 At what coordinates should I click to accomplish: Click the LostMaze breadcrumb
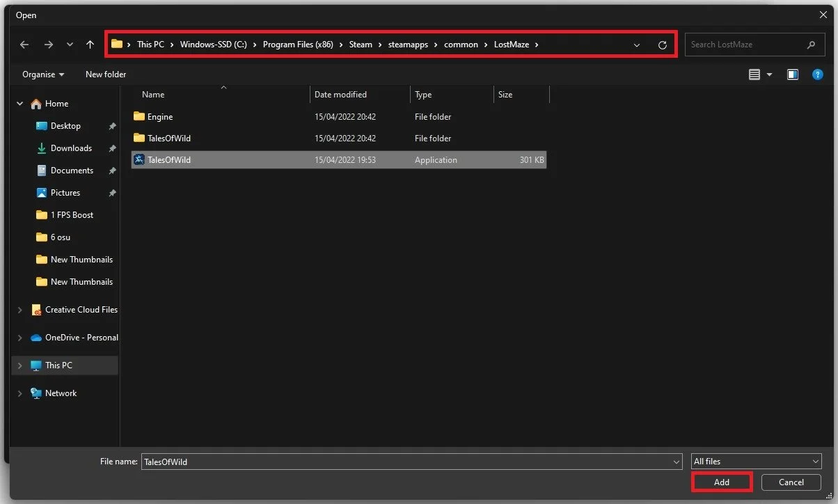pos(512,45)
